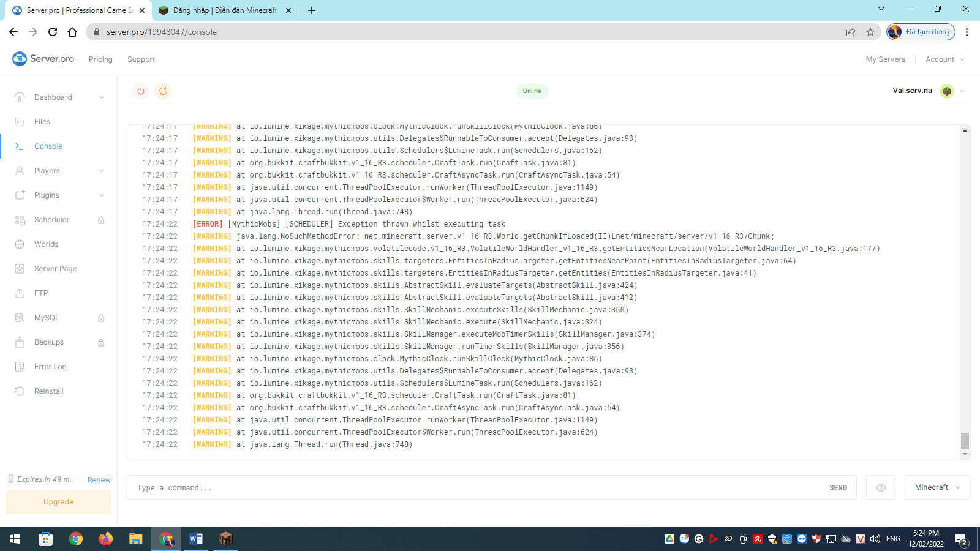This screenshot has width=980, height=551.
Task: Switch to the Đăng nhập Minecraft forum tab
Action: click(225, 10)
